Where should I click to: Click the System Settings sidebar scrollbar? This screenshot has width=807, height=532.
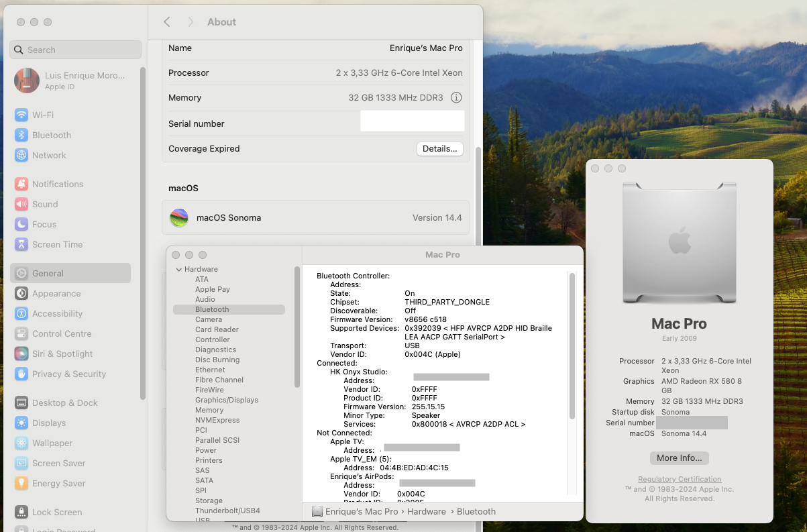point(142,233)
